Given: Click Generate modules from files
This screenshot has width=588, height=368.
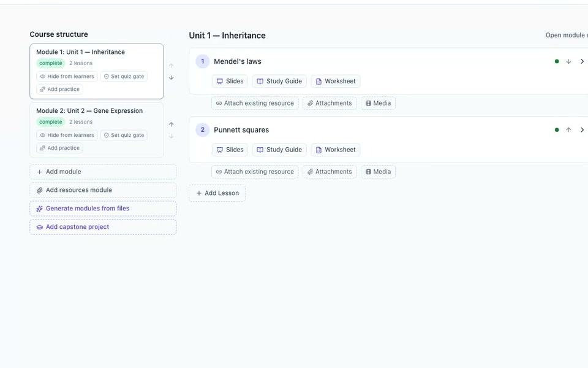Looking at the screenshot, I should 103,209.
